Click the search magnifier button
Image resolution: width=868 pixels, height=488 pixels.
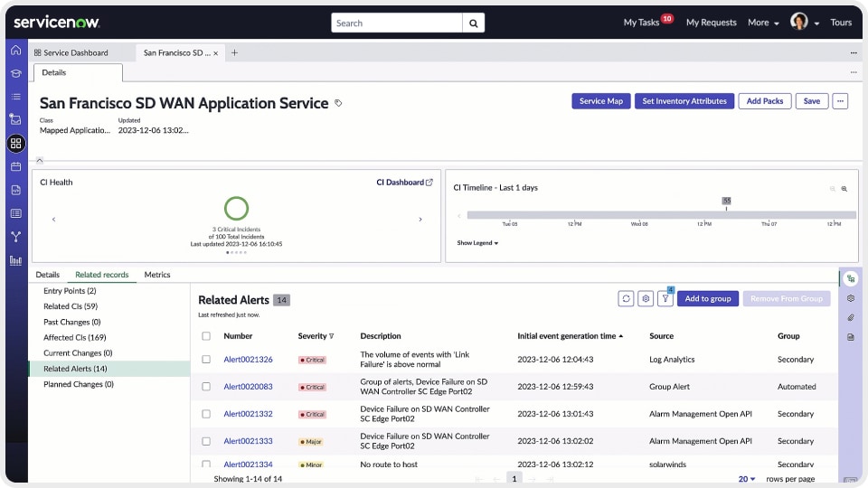click(473, 23)
